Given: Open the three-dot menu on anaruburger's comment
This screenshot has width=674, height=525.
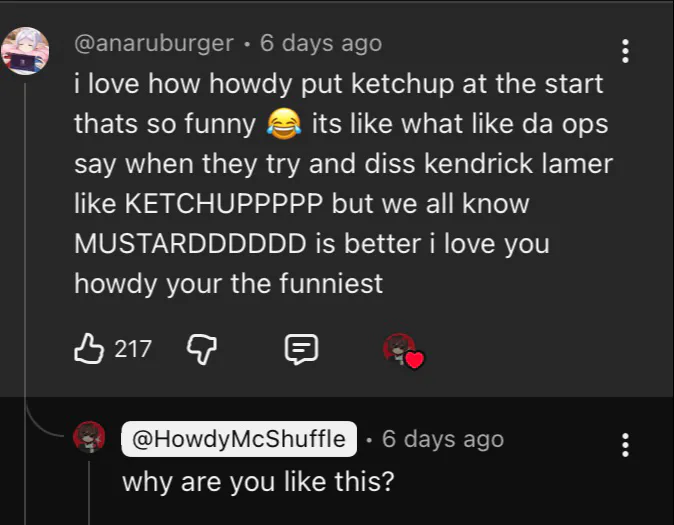Looking at the screenshot, I should coord(625,51).
